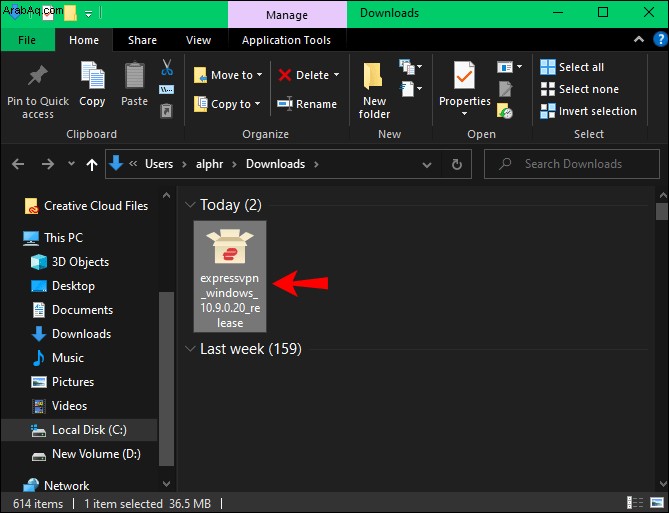Switch to Details view in status bar
This screenshot has width=669, height=513.
tap(635, 502)
